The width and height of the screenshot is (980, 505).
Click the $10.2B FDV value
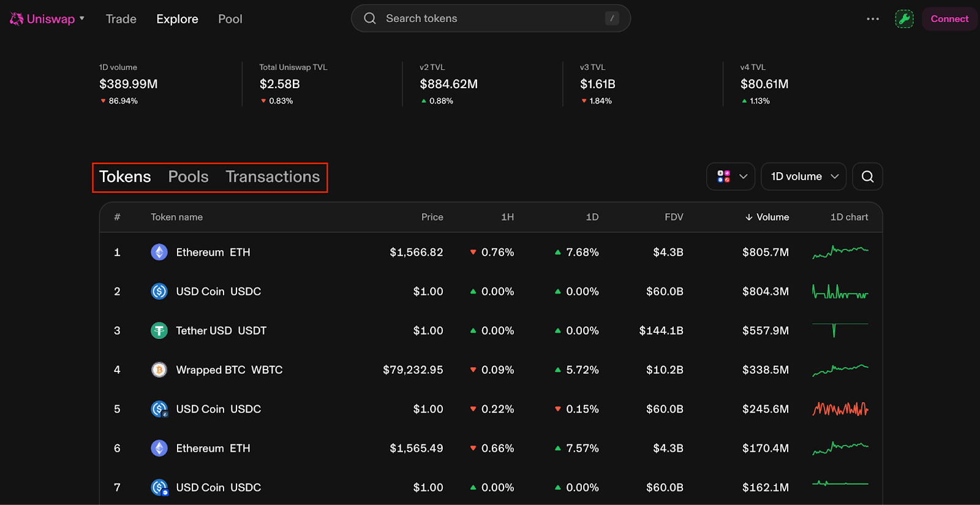tap(665, 370)
